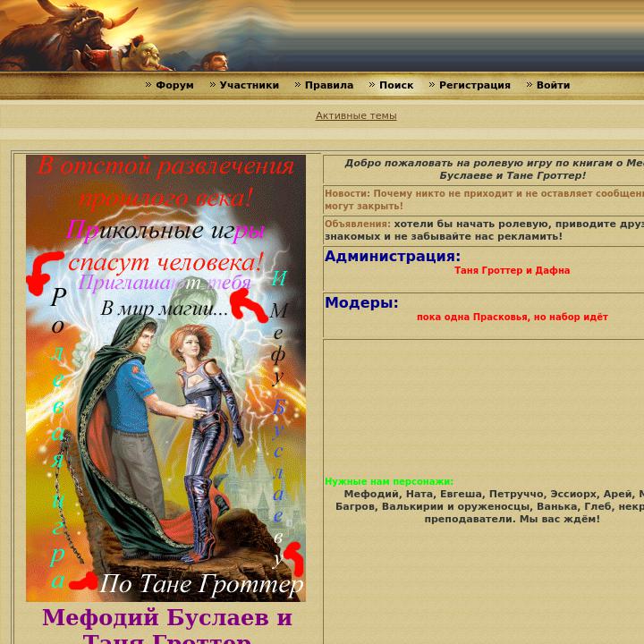Click the 'Объявления:' label
This screenshot has width=644, height=644.
(x=357, y=224)
